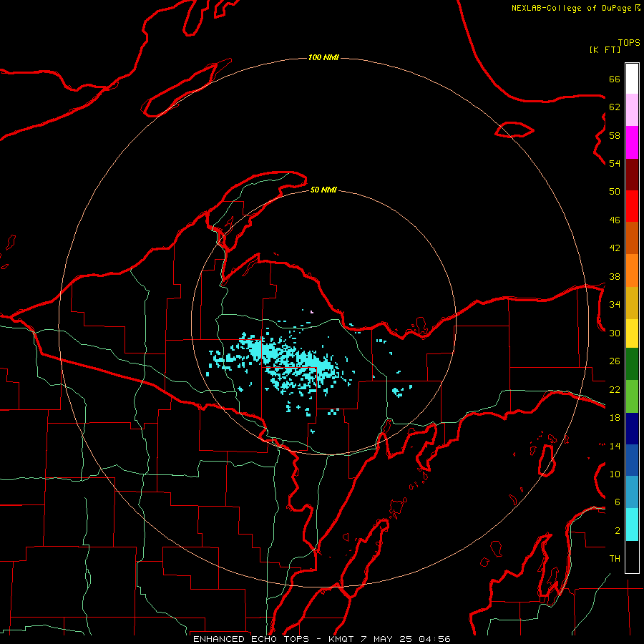
Task: Click the "62" legend value
Action: pos(615,107)
